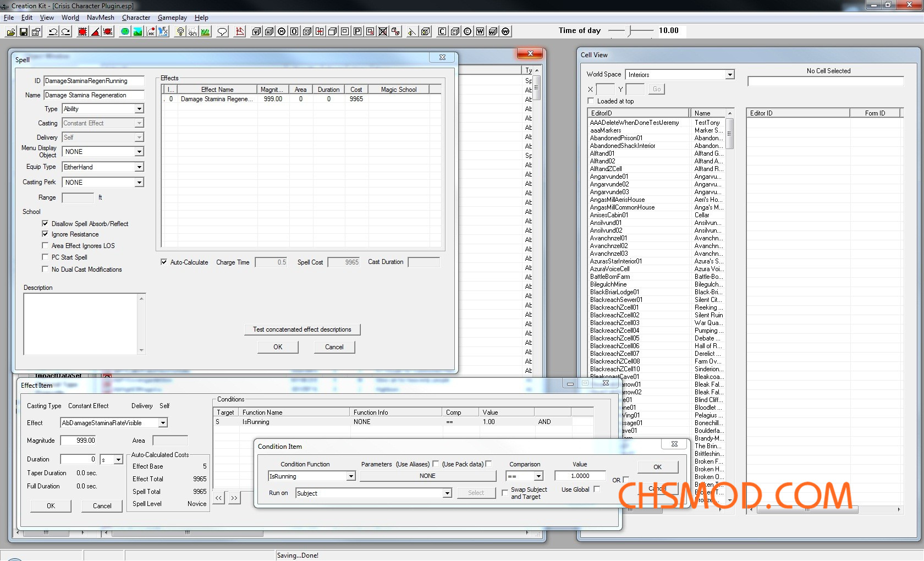Open the Comparison operator dropdown
Screen dimensions: 924x561
click(525, 476)
